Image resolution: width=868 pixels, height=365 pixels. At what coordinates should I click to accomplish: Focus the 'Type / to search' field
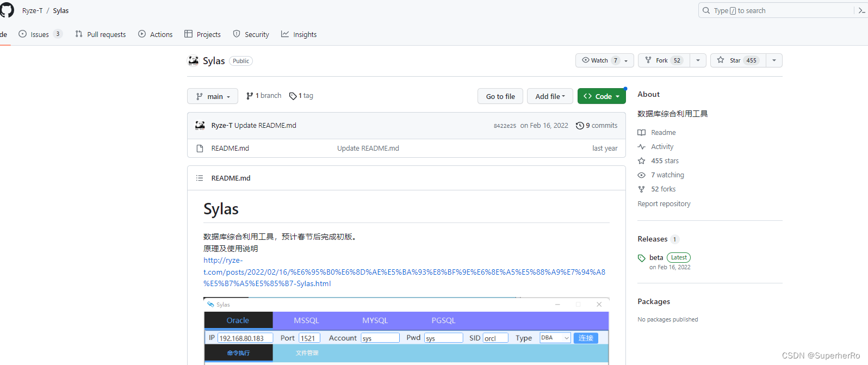coord(777,10)
